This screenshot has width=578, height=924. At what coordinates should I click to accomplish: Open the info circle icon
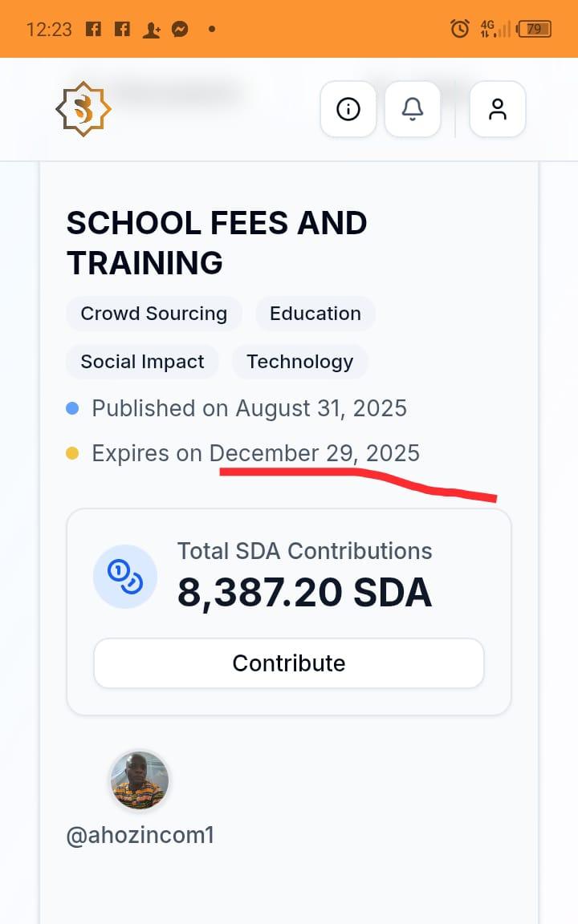pos(348,109)
